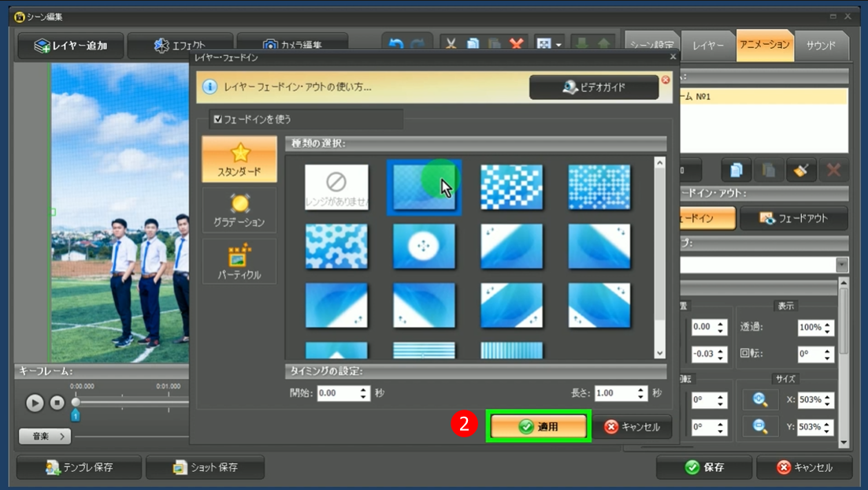Switch to the サウンド tab
Image resolution: width=868 pixels, height=490 pixels.
tap(820, 46)
